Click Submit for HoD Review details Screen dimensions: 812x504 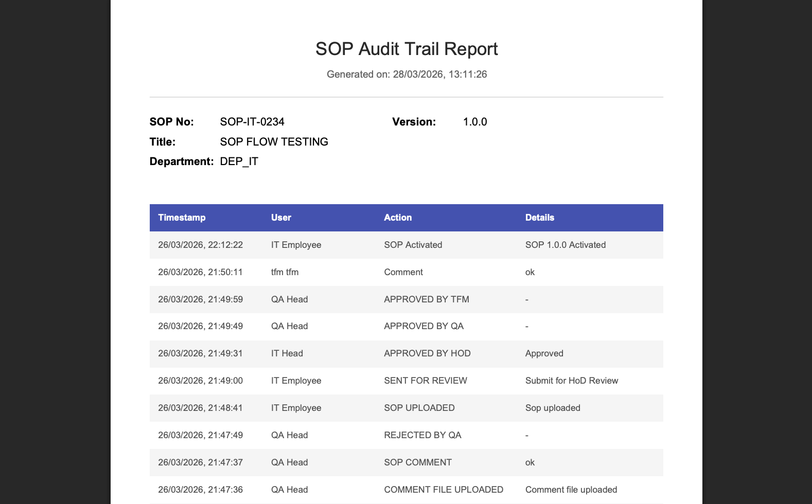pos(572,381)
